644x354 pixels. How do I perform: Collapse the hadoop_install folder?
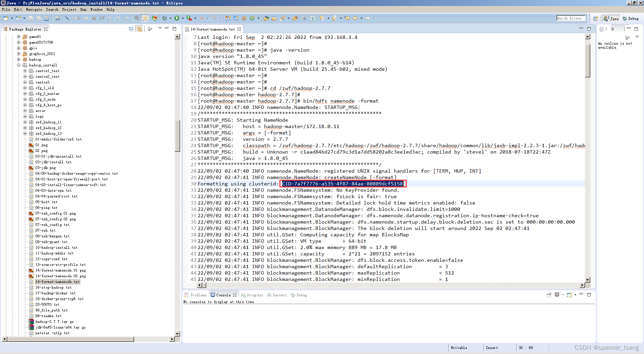[18, 65]
